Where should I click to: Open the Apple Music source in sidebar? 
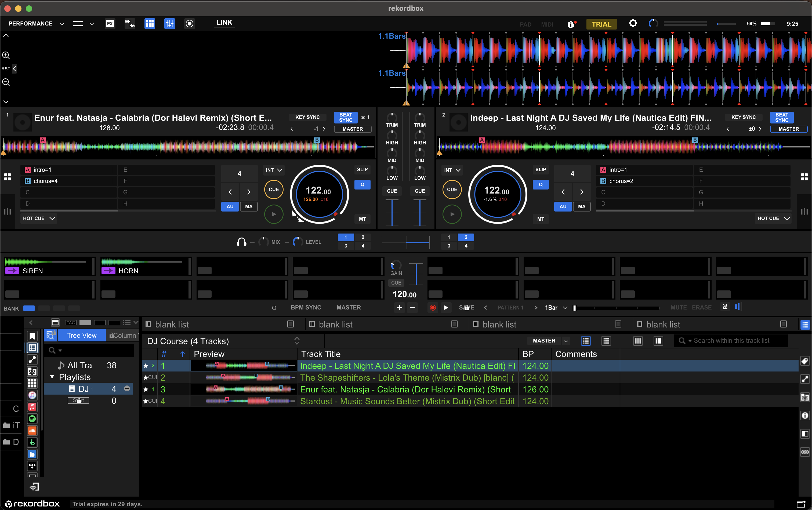click(x=32, y=407)
